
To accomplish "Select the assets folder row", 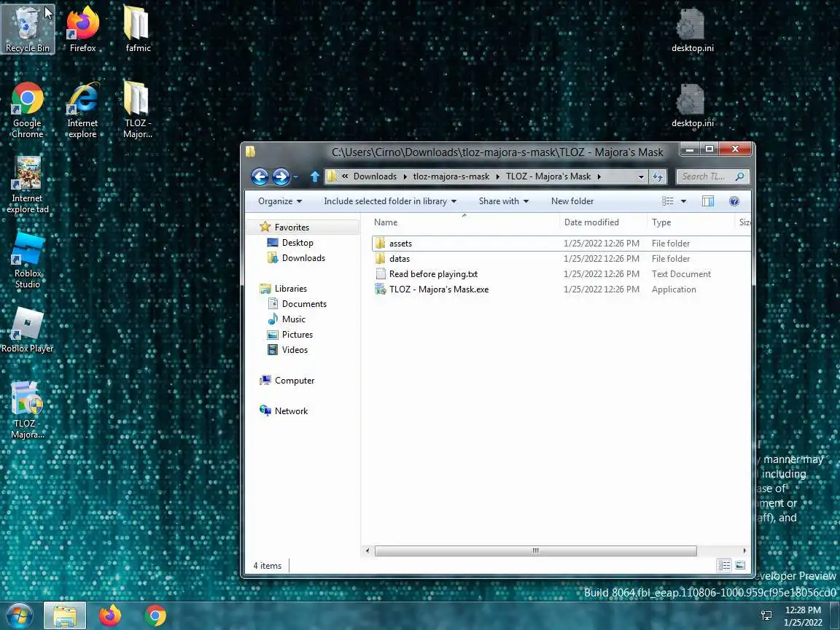I will 561,244.
